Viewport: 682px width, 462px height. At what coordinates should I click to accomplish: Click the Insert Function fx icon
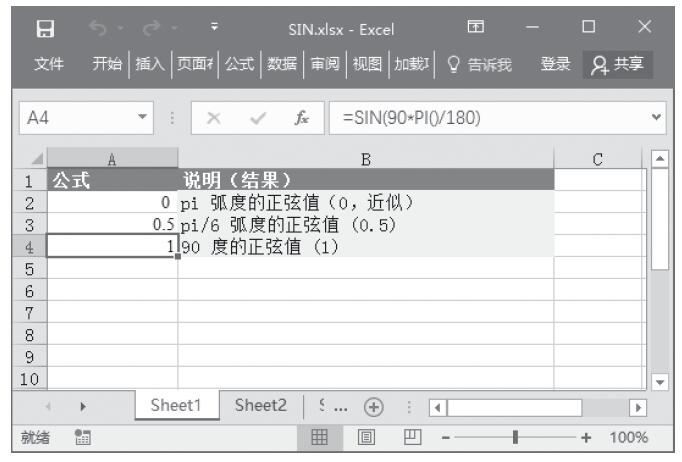click(301, 117)
